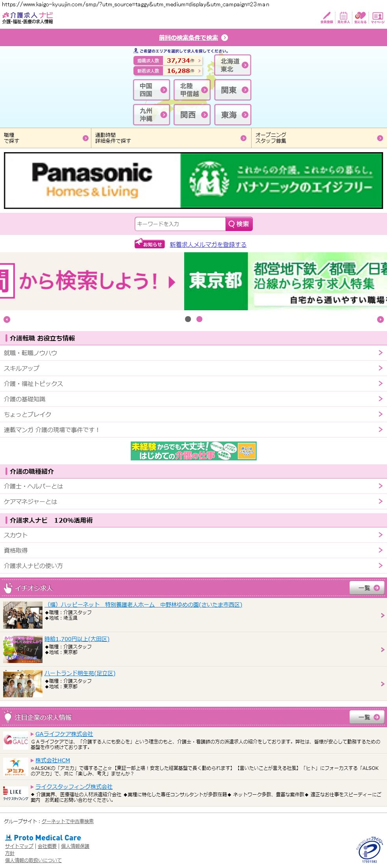Select the 北海道 東北 region button
The height and width of the screenshot is (868, 387).
(x=233, y=65)
